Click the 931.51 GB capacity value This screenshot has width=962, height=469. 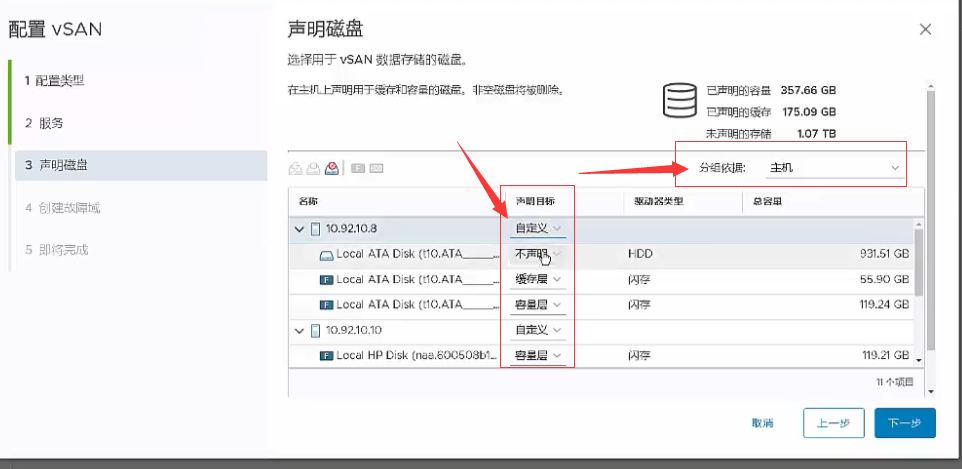pos(883,254)
